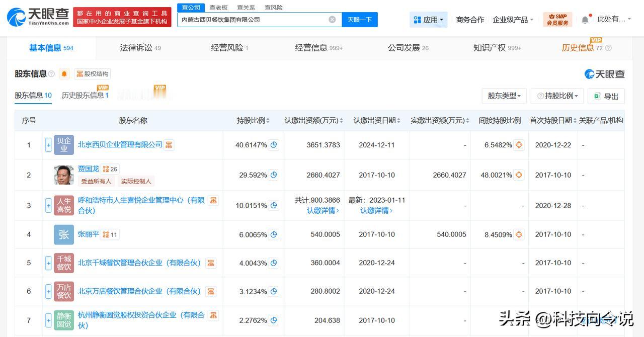
Task: Open equity structure icon after 北京千城餐饮管理合伙企业
Action: coord(211,263)
